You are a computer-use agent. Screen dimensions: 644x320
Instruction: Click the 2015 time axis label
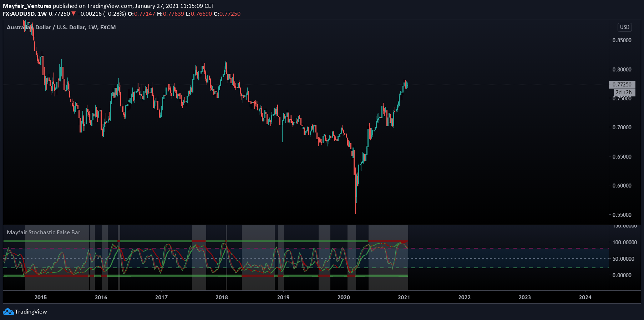coord(41,297)
